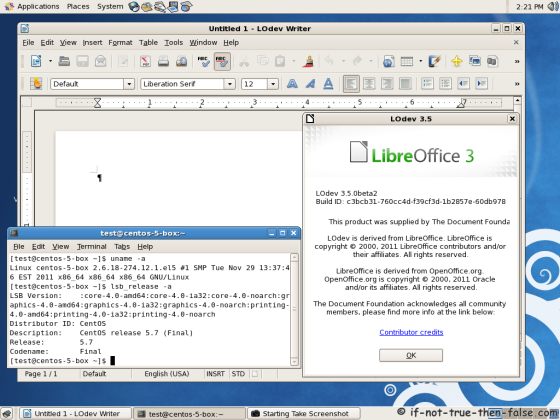Open the font size 12 dropdown
The width and height of the screenshot is (560, 420).
coord(273,84)
